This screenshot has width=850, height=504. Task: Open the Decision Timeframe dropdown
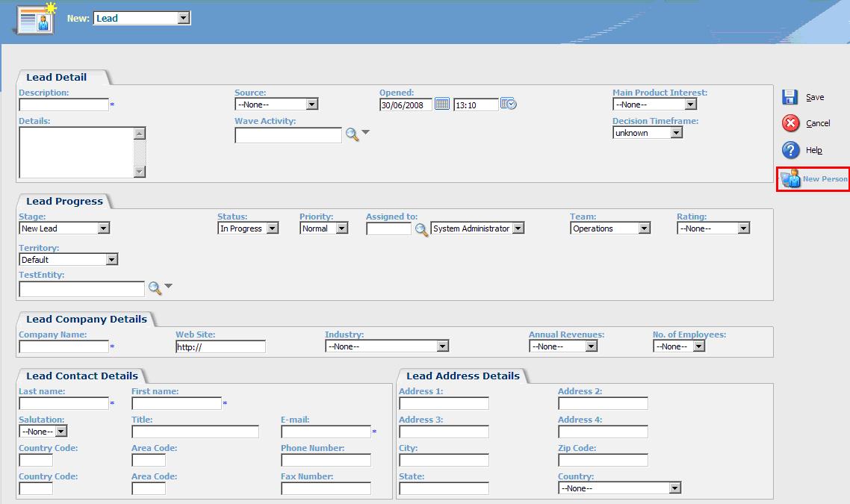click(x=648, y=133)
